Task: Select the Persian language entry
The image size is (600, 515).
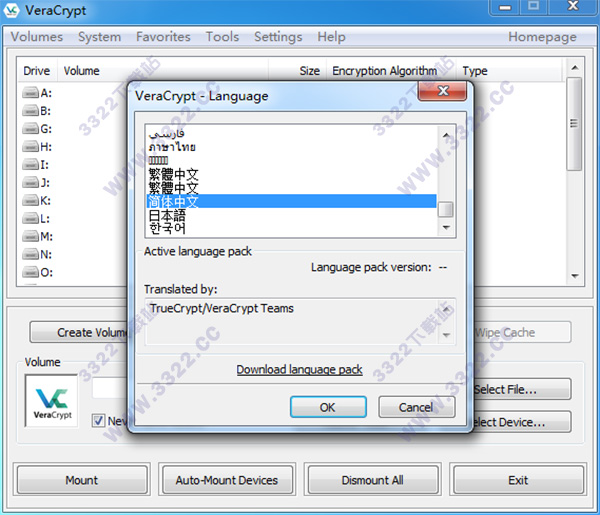Action: click(x=291, y=134)
